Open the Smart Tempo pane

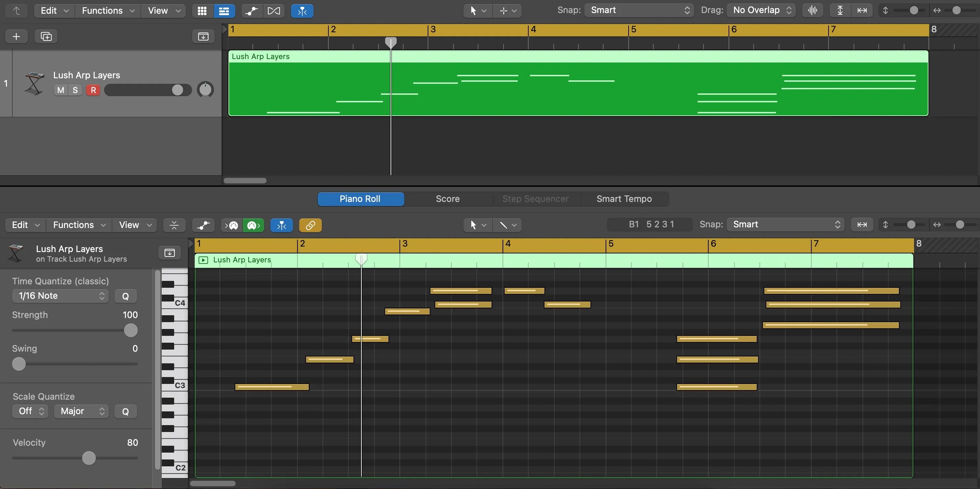pyautogui.click(x=624, y=198)
